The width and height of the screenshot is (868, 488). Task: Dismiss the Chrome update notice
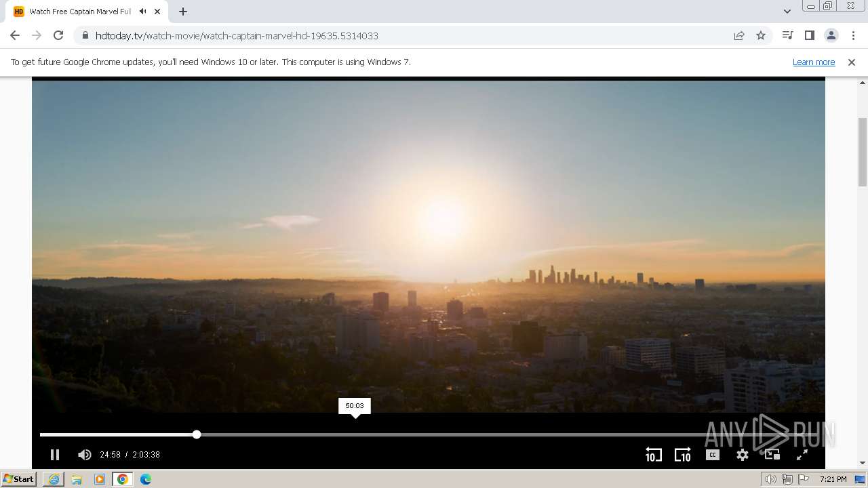pos(852,62)
